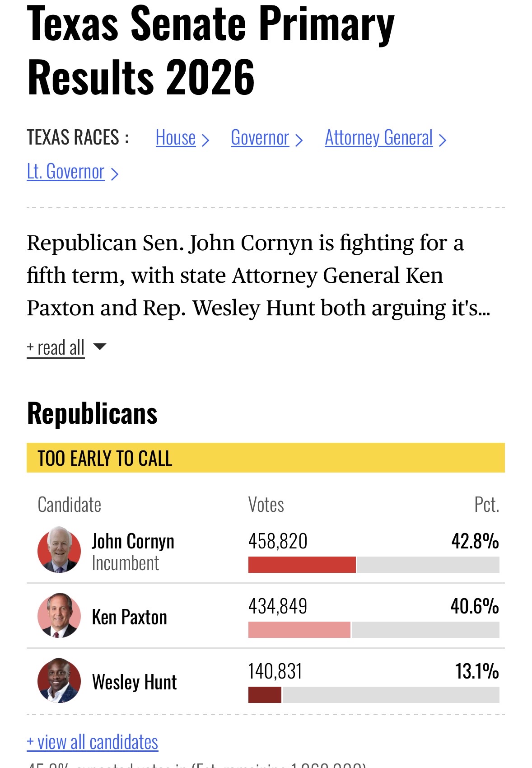Click the chevron beside Governor
Image resolution: width=532 pixels, height=768 pixels.
coord(299,140)
